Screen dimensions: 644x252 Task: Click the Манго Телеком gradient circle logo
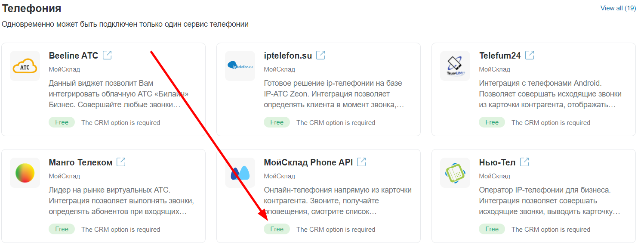(25, 173)
